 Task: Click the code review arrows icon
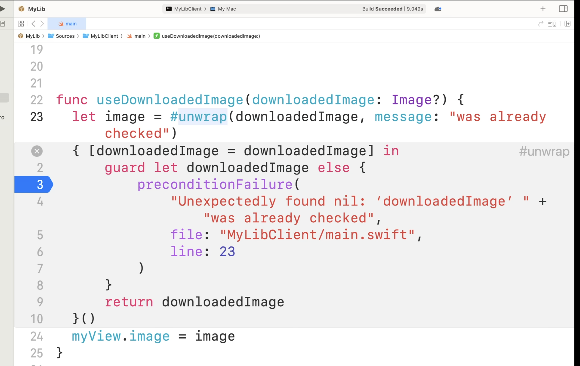[540, 24]
